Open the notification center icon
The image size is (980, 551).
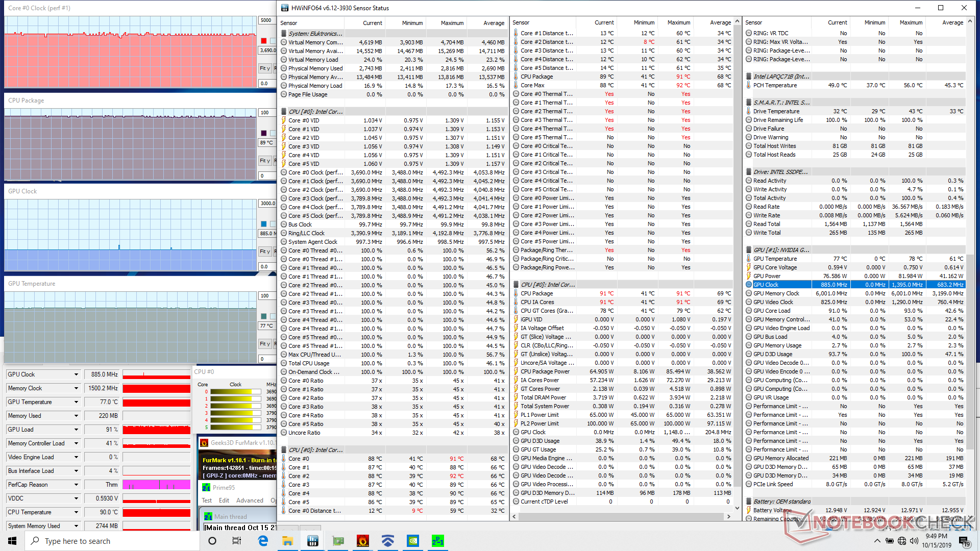(964, 541)
